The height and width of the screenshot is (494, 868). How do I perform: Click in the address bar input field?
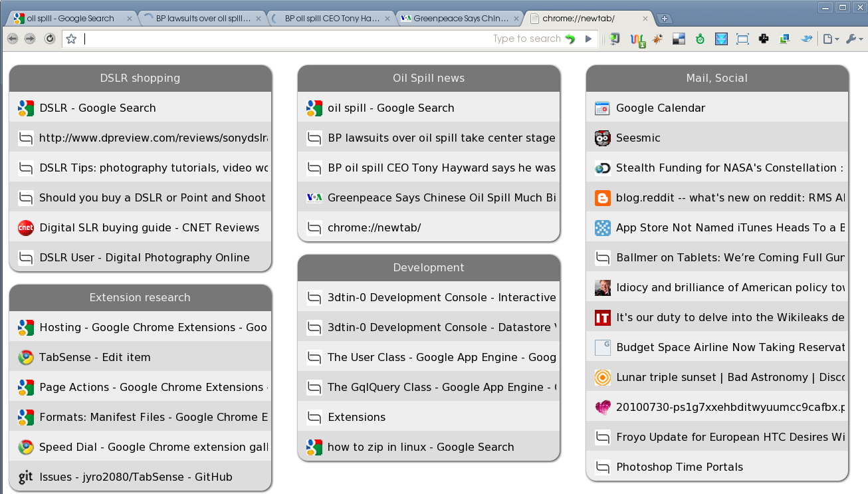[x=286, y=39]
